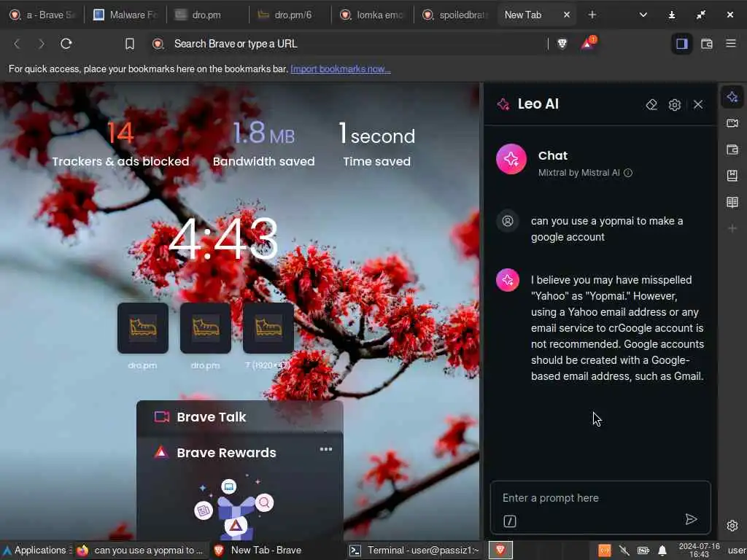Click the Brave Rewards card title
The width and height of the screenshot is (747, 560).
[226, 452]
